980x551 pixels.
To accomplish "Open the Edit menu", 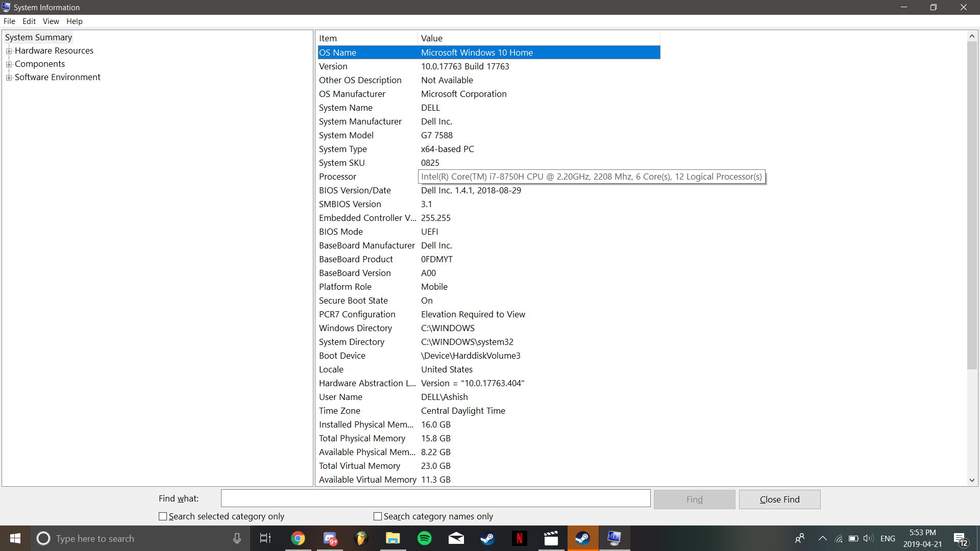I will pos(29,21).
